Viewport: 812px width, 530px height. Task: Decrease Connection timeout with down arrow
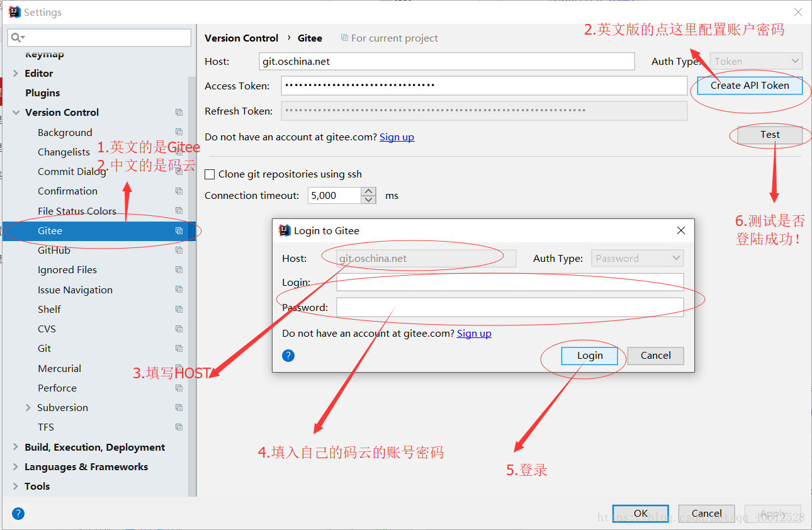tap(368, 200)
